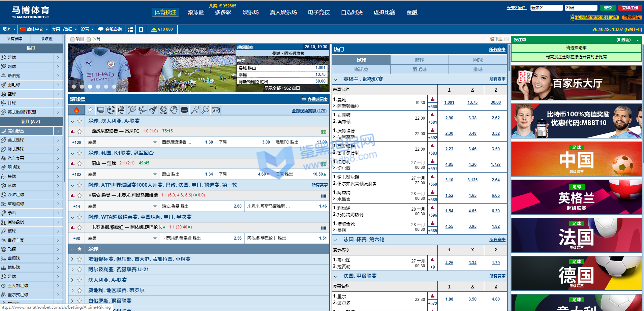Filter live events by Futsal icon

click(163, 110)
